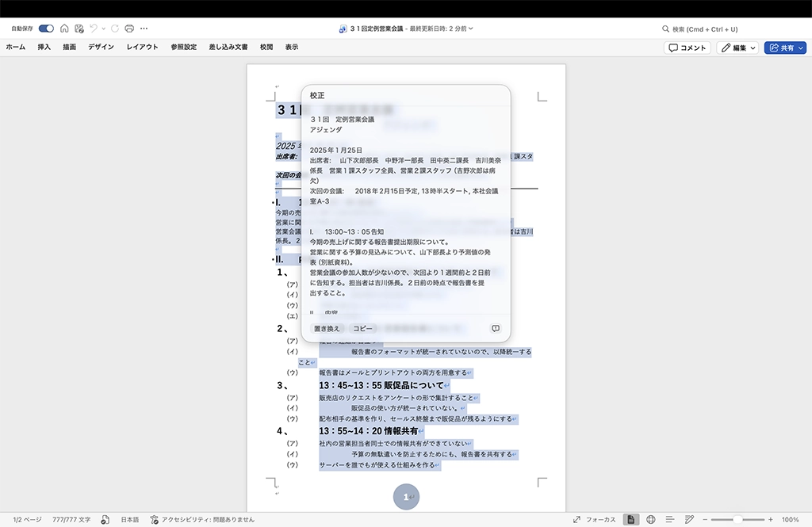Click the 置き換え button in the popup
Image resolution: width=812 pixels, height=527 pixels.
327,328
